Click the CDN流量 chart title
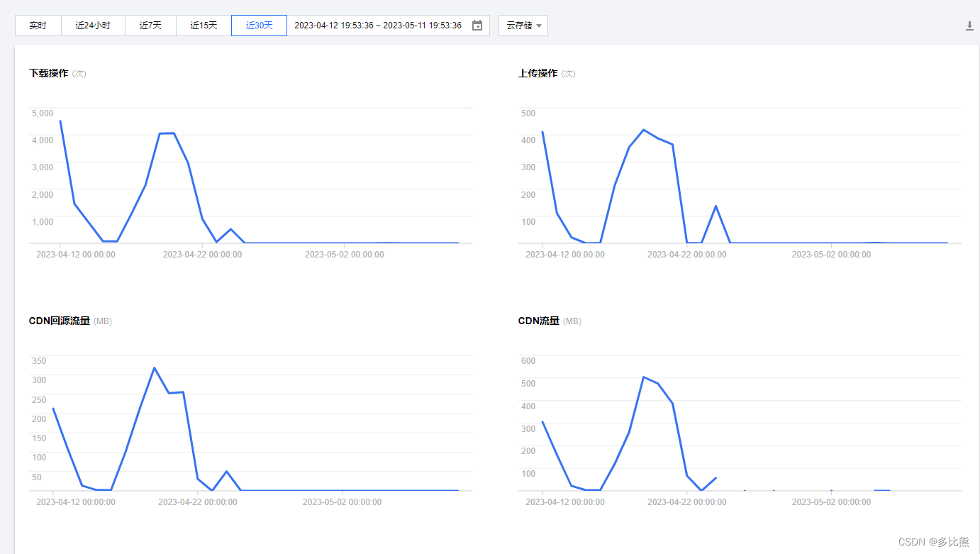 (539, 321)
